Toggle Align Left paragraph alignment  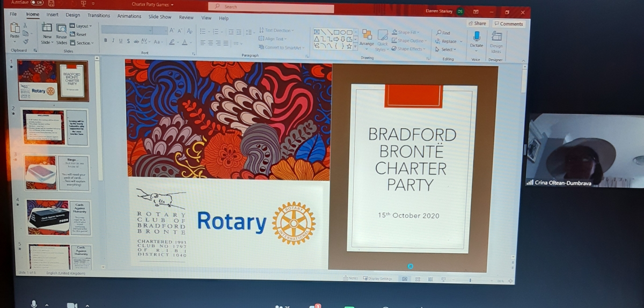pyautogui.click(x=203, y=43)
